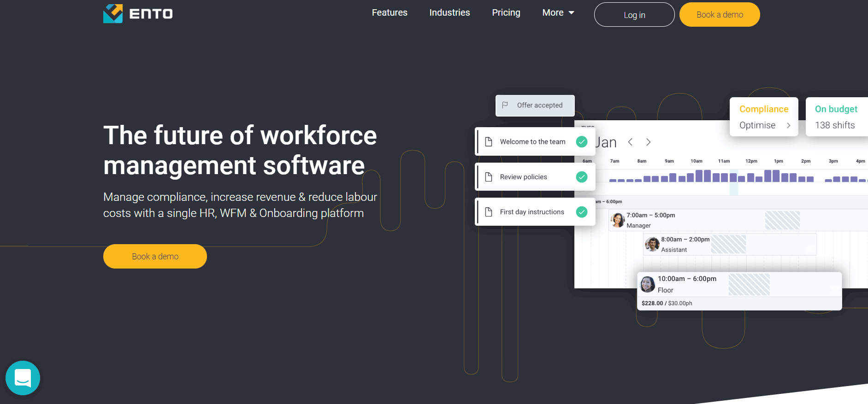Open the chat widget bubble
Screen dimensions: 868x404
coord(23,378)
